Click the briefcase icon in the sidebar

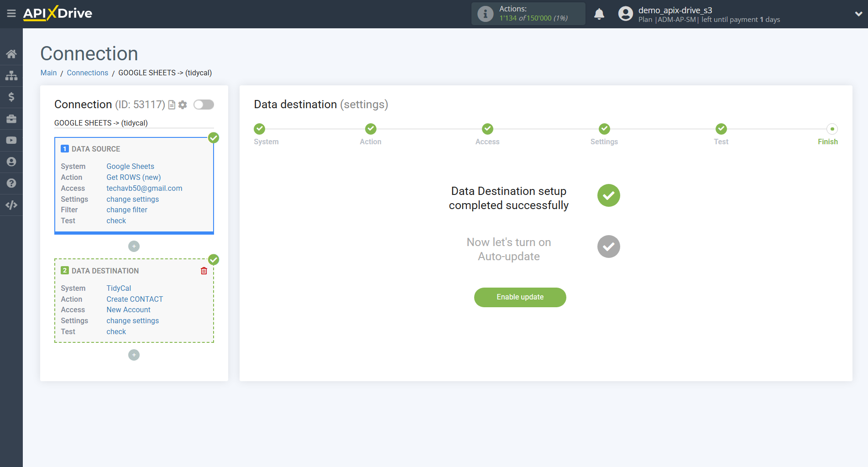(x=11, y=118)
